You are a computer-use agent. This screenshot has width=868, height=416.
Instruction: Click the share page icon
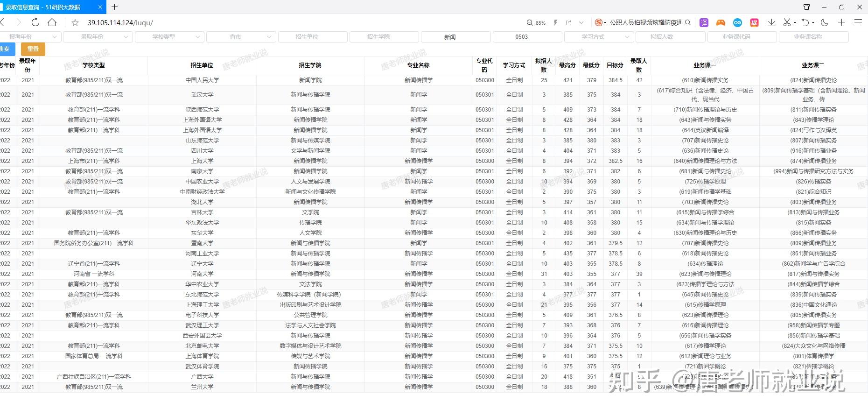tap(568, 22)
